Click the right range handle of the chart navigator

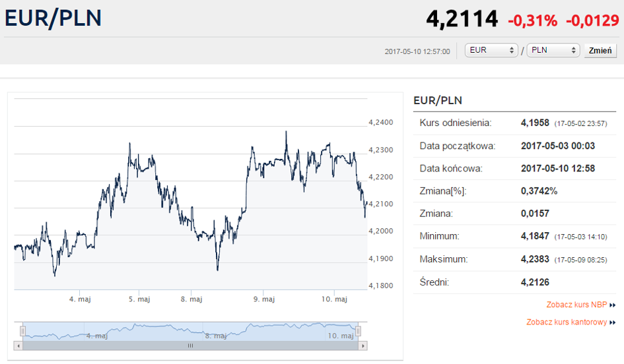point(358,330)
